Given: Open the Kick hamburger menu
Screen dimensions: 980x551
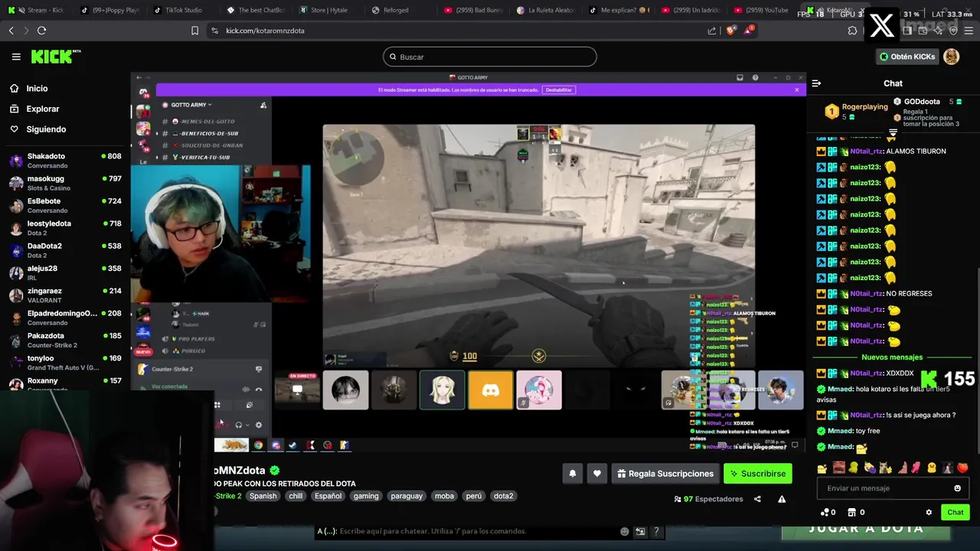Looking at the screenshot, I should (16, 57).
